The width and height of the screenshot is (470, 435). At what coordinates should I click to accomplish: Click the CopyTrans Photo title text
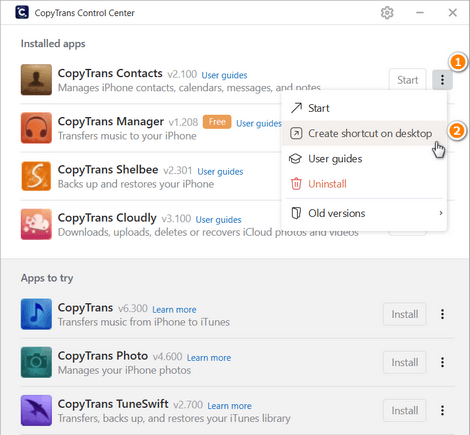[x=103, y=356]
